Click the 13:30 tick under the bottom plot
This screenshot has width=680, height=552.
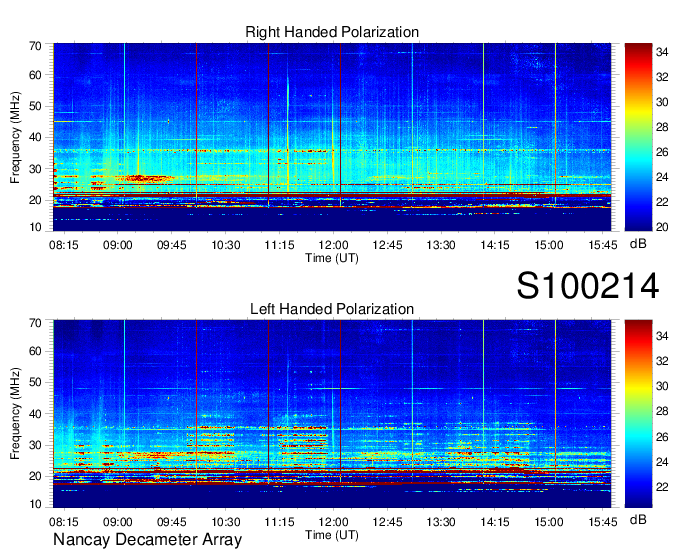pos(441,522)
